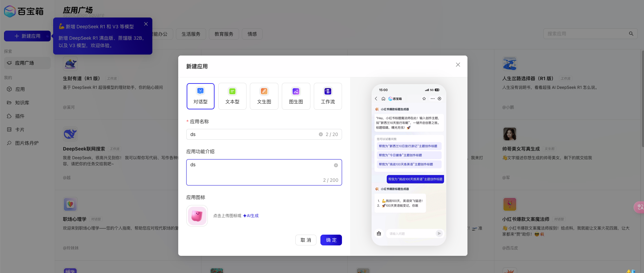Open the 人生岔路选择器 app icon

tap(510, 64)
